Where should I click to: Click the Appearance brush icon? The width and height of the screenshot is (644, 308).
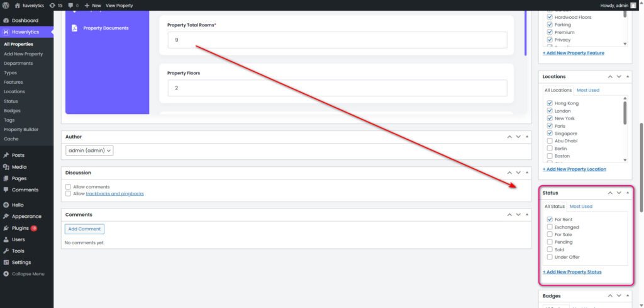[x=6, y=216]
